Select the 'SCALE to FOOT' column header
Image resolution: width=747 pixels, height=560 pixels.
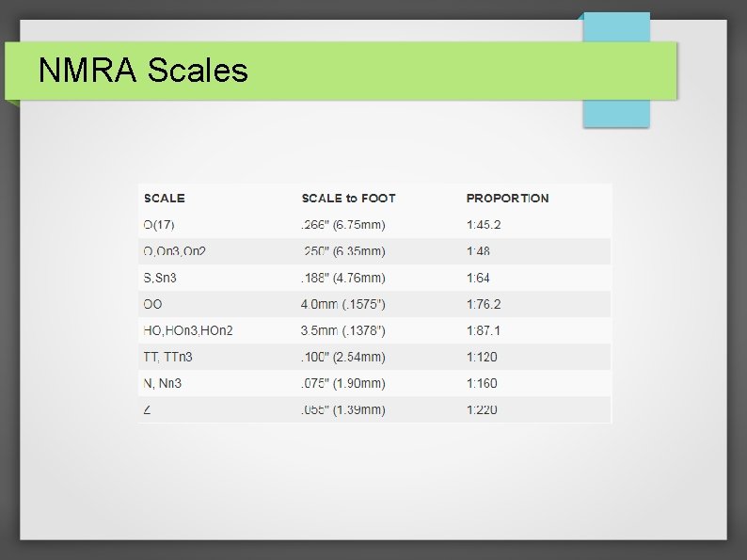[x=349, y=199]
